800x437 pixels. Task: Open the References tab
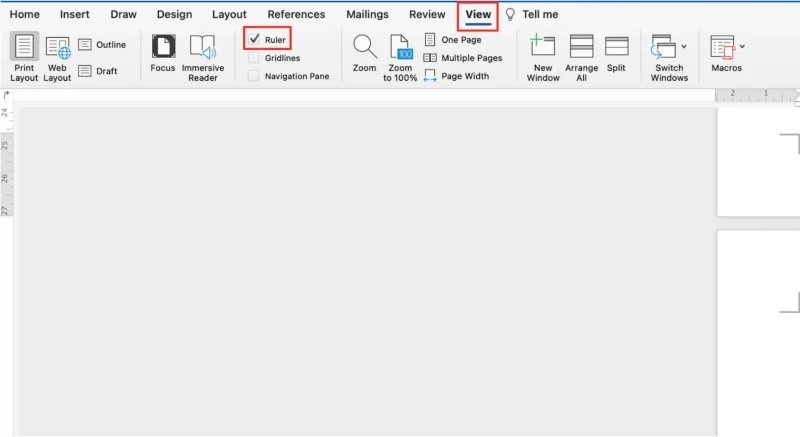[296, 14]
